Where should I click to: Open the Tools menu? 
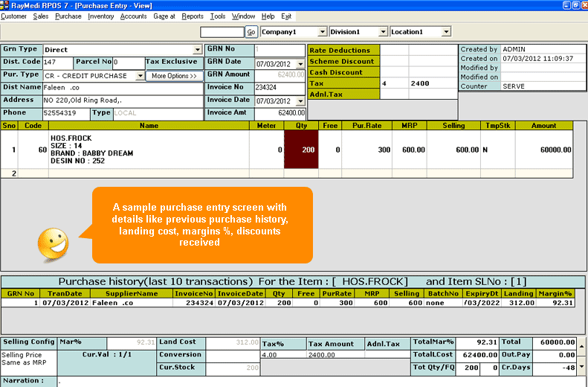[218, 16]
